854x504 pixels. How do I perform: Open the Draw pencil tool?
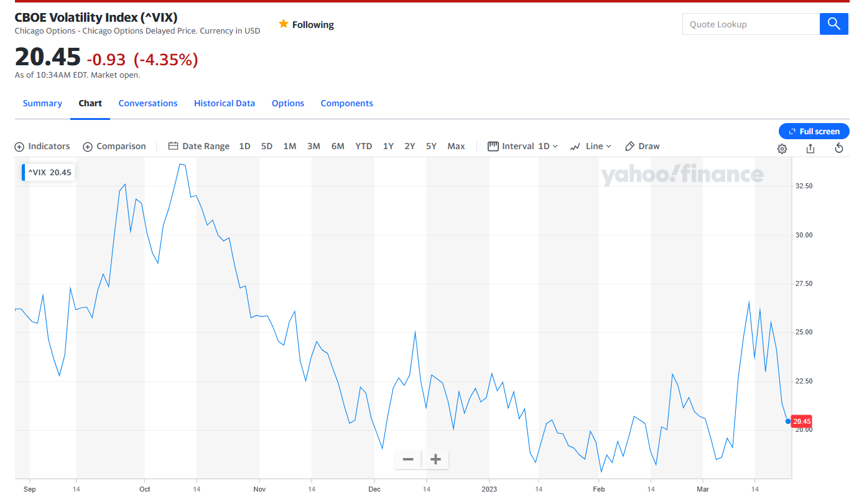(642, 146)
